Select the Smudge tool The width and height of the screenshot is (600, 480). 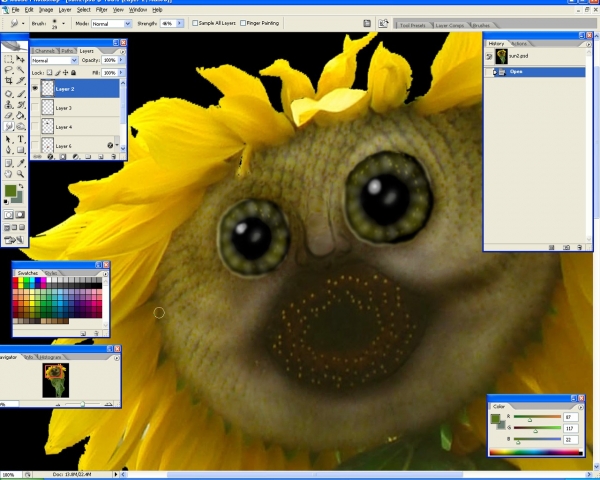point(8,126)
